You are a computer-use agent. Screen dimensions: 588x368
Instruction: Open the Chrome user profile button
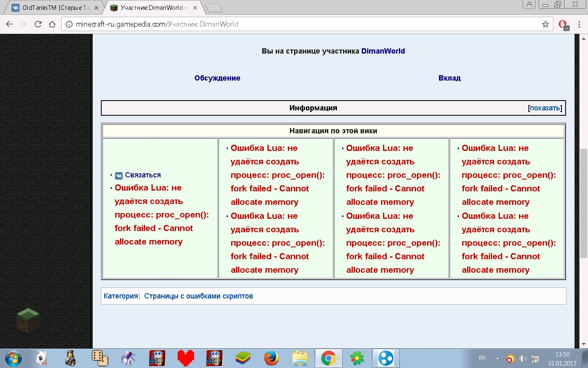point(529,4)
